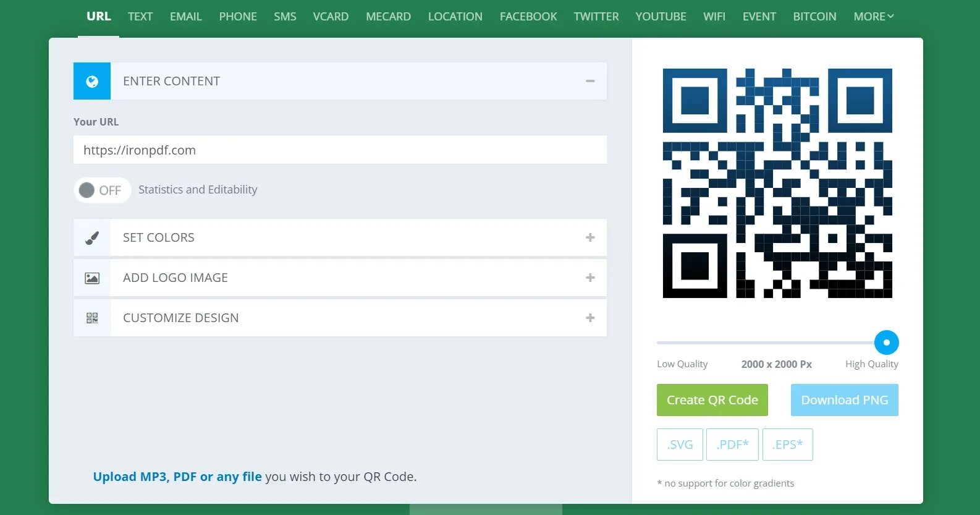Click the image icon for Add Logo Image
The height and width of the screenshot is (515, 980).
coord(92,278)
